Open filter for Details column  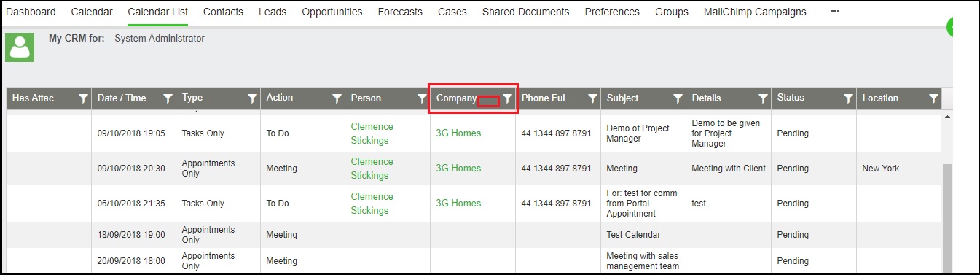[764, 98]
